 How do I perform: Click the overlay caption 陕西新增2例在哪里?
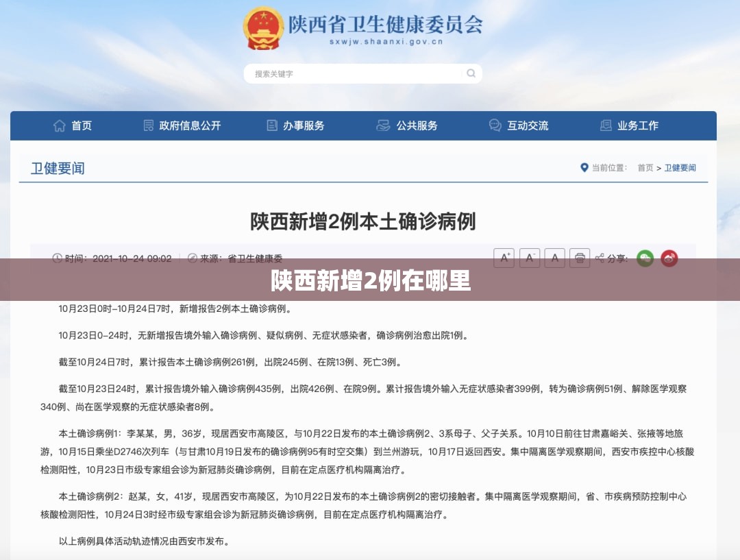coord(371,281)
